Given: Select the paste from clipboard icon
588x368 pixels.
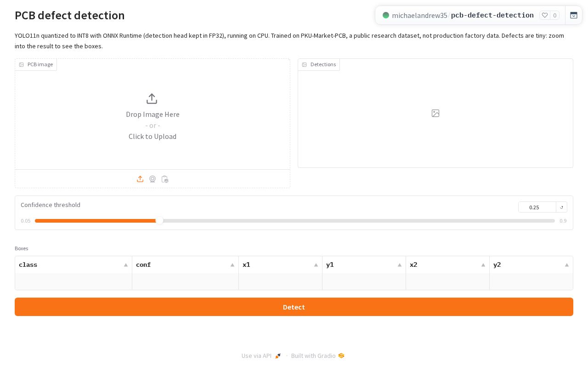Looking at the screenshot, I should (165, 179).
